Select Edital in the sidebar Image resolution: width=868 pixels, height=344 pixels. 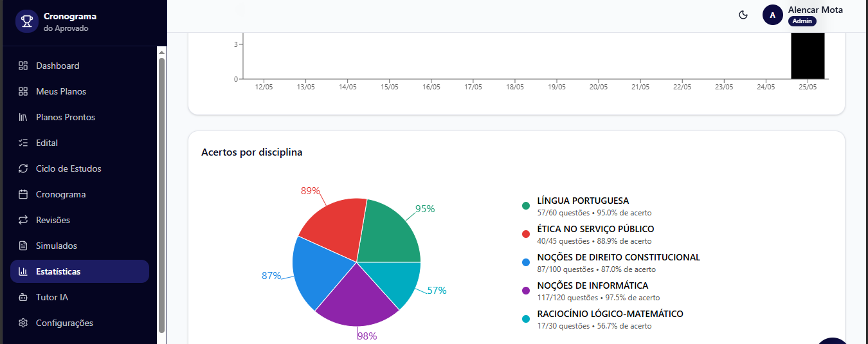click(x=80, y=143)
